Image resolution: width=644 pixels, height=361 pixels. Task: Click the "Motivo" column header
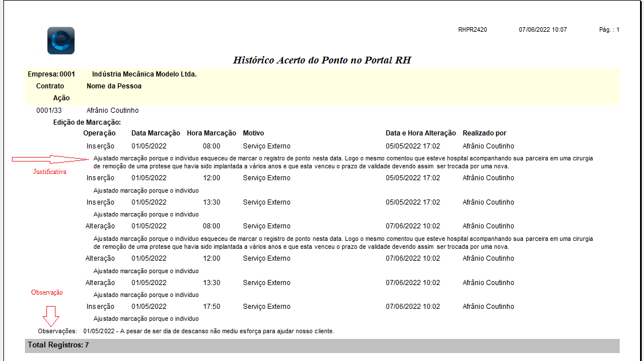[x=253, y=133]
